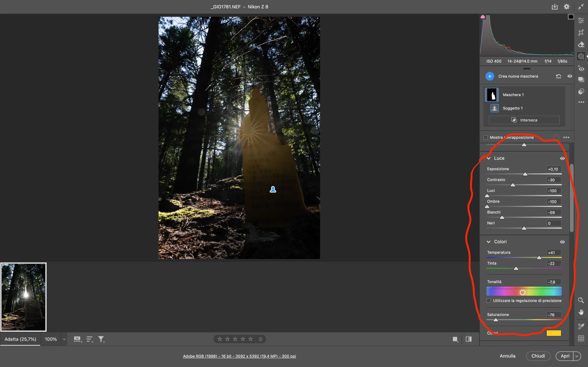The width and height of the screenshot is (588, 367).
Task: Open the Edit adjustments panel icon
Action: pos(581,21)
